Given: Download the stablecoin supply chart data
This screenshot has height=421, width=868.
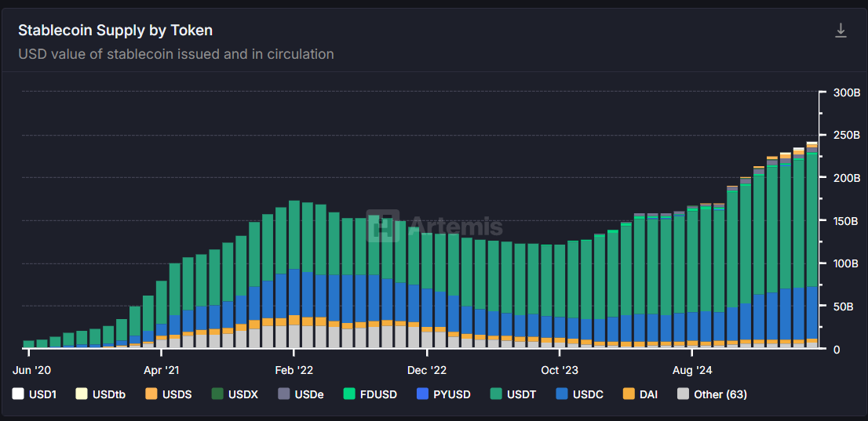Looking at the screenshot, I should coord(841,31).
